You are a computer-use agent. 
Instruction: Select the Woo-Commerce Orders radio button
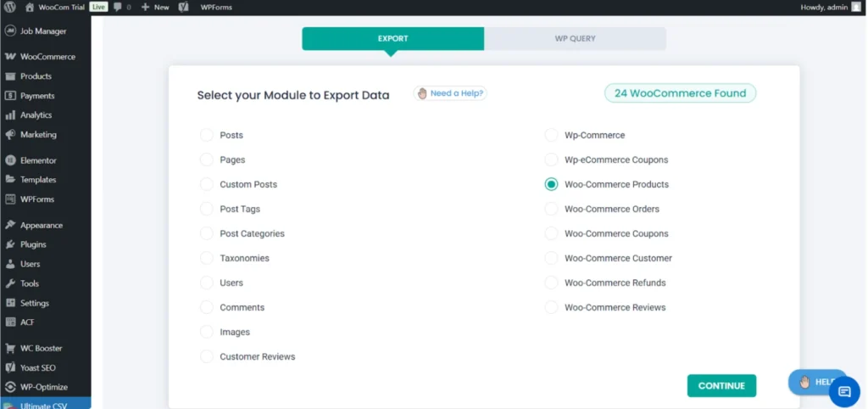pyautogui.click(x=551, y=209)
